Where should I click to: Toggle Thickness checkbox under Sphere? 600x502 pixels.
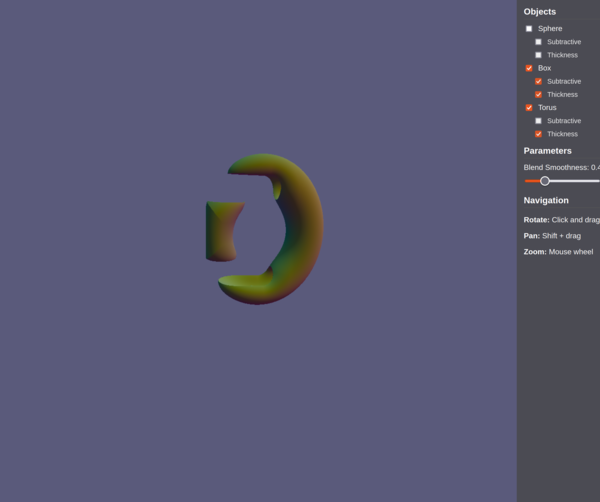[538, 55]
